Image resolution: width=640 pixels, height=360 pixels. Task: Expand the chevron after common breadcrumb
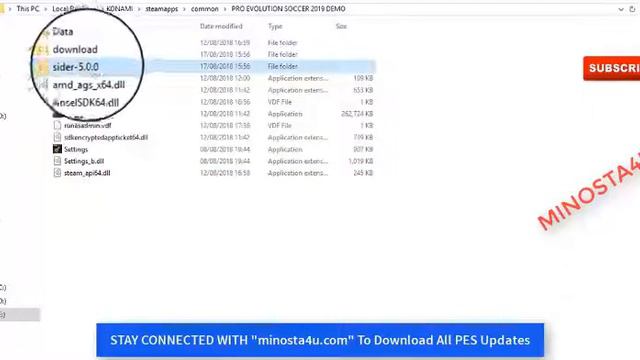tap(225, 9)
